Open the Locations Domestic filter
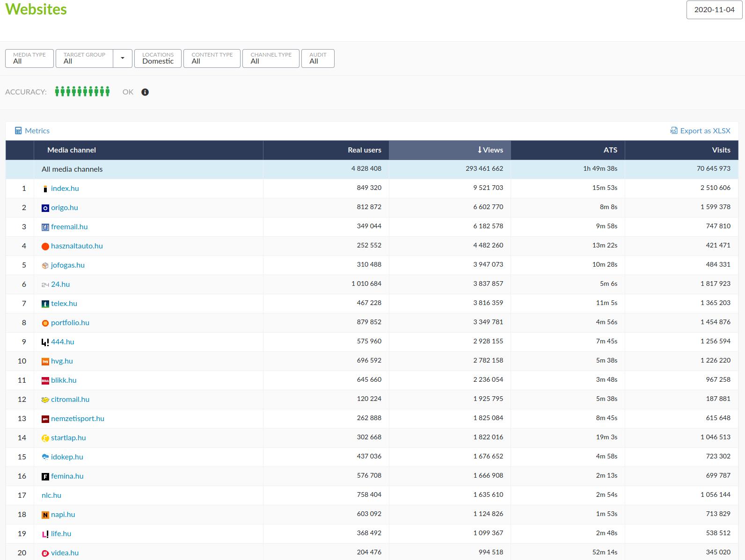 (x=158, y=58)
